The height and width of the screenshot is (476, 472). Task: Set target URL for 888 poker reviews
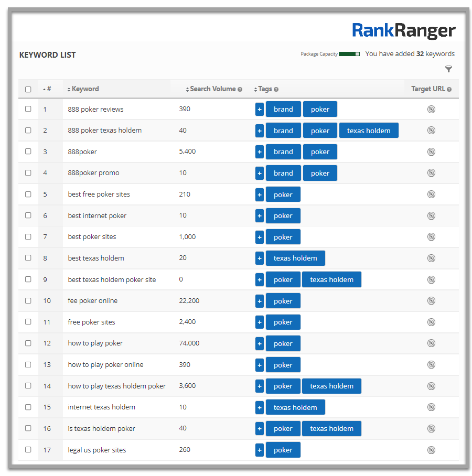[x=431, y=109]
